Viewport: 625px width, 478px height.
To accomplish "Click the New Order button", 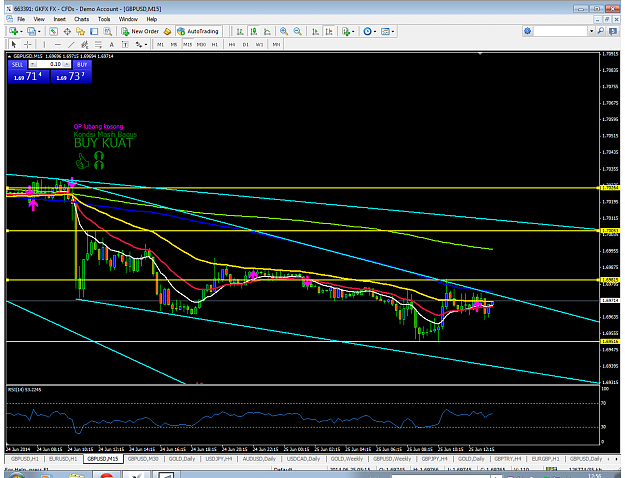I will 140,31.
